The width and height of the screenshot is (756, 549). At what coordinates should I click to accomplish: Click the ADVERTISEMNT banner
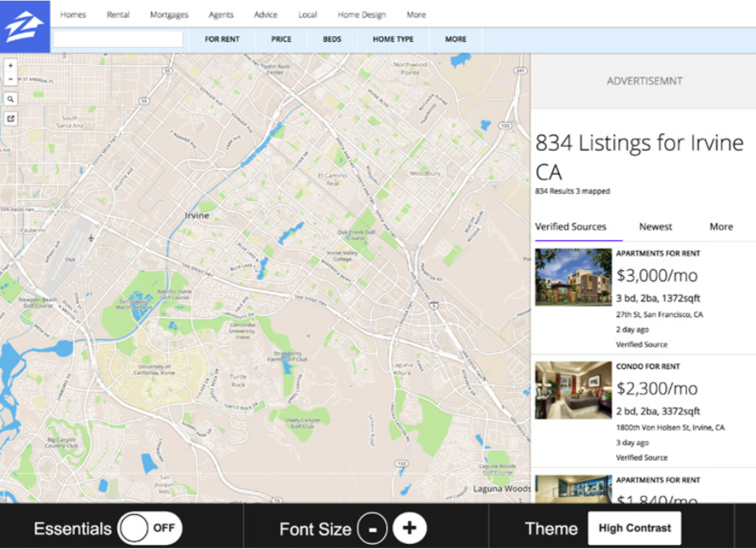coord(645,81)
